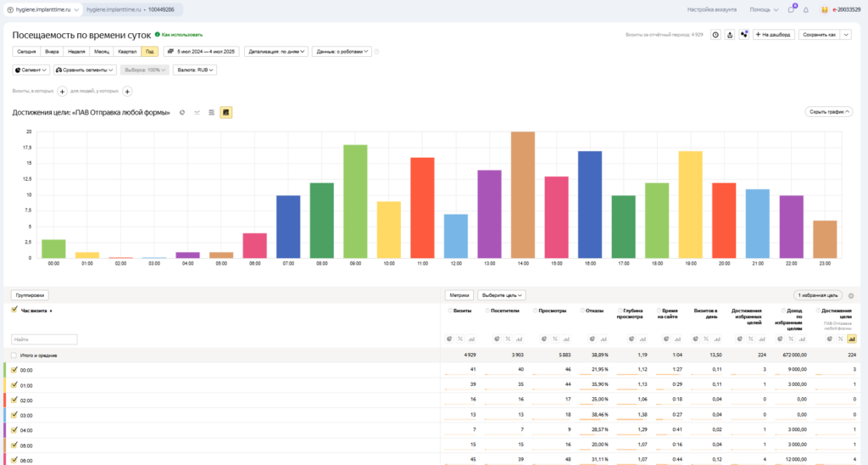The width and height of the screenshot is (868, 465).
Task: Switch to stacked area chart icon
Action: click(x=211, y=112)
